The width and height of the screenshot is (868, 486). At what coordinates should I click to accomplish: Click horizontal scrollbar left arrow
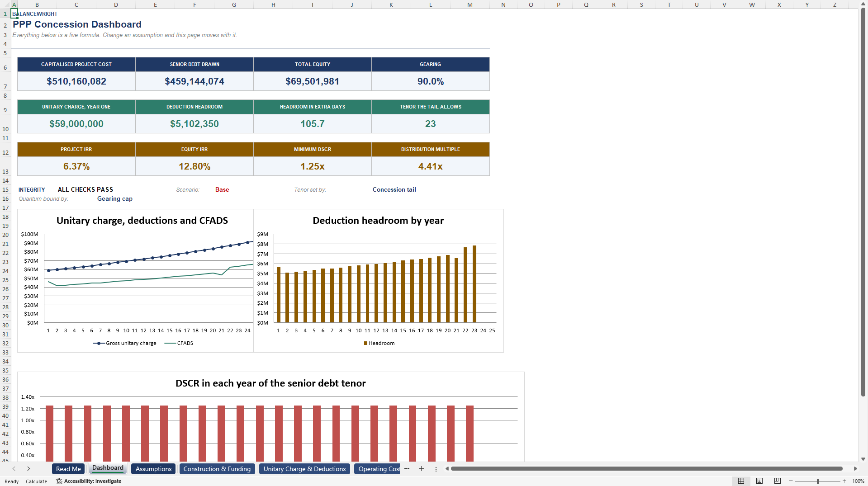tap(447, 469)
